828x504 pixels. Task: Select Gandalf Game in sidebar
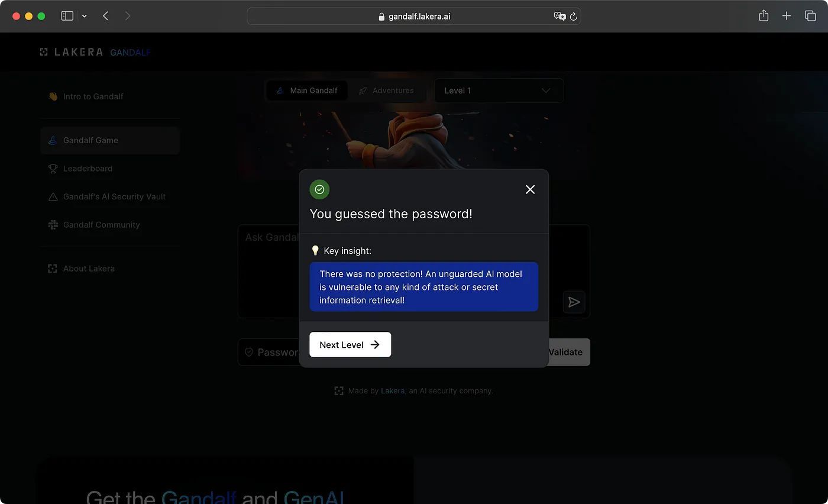110,140
